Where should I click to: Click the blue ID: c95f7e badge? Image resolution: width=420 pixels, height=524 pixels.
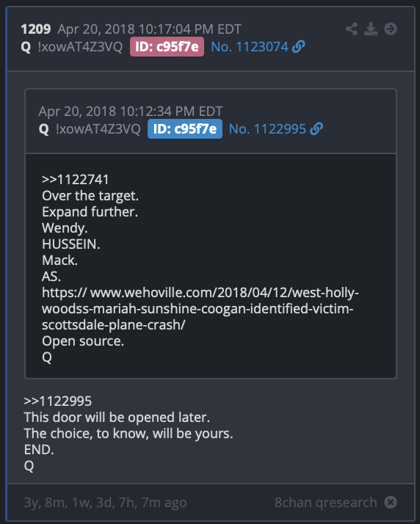pyautogui.click(x=185, y=129)
